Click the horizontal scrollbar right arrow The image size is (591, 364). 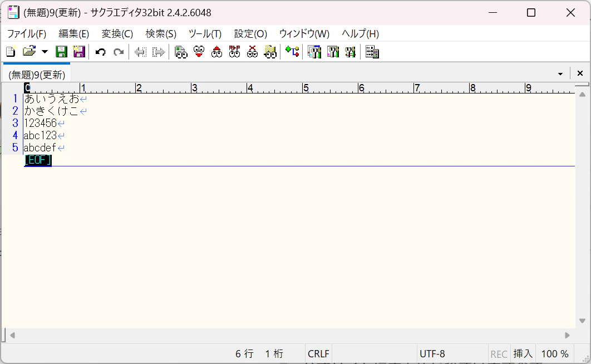pos(567,336)
